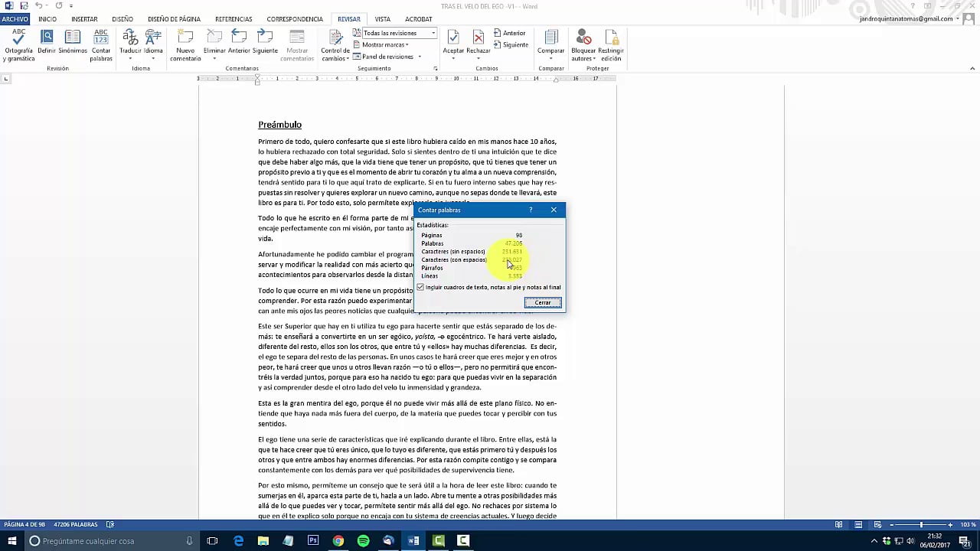Screen dimensions: 980x551
Task: Click the proofing status icon in status bar
Action: point(110,525)
